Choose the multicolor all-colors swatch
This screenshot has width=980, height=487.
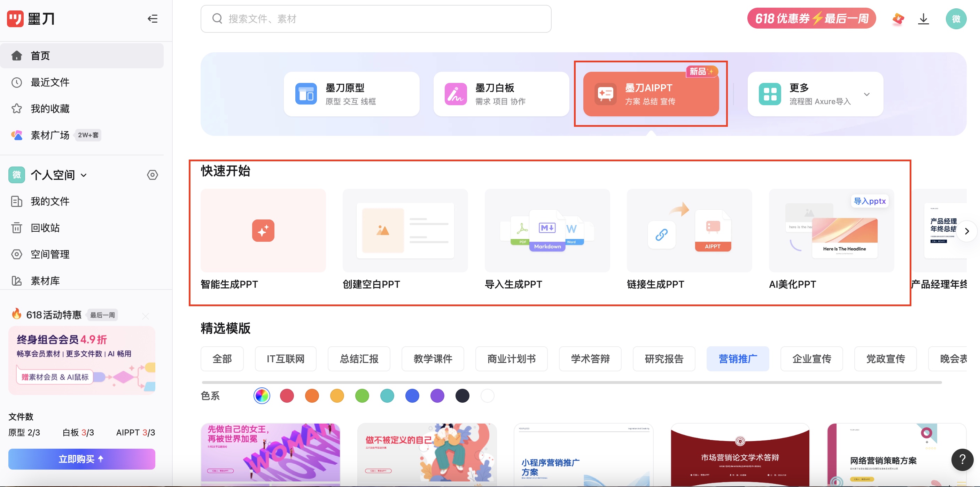click(x=262, y=396)
